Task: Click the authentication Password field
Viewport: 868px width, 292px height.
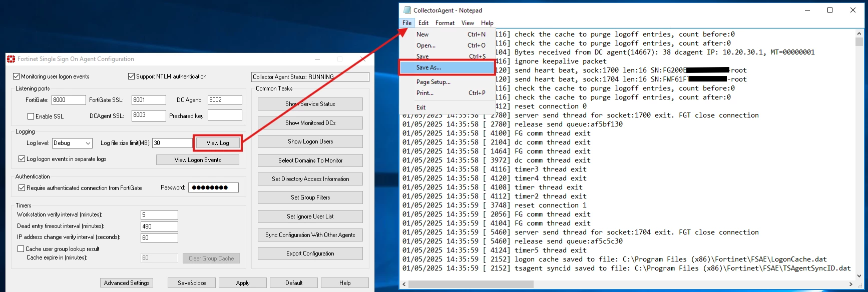Action: (x=213, y=187)
